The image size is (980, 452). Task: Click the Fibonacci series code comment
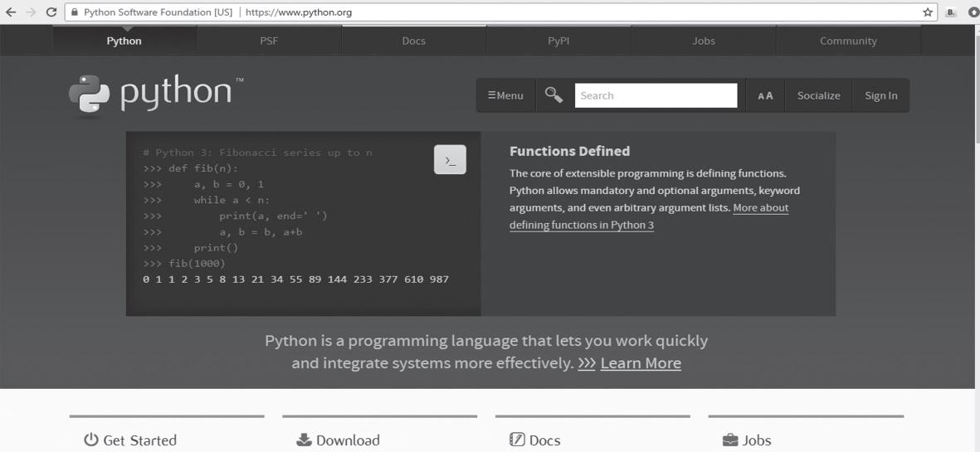pos(257,153)
